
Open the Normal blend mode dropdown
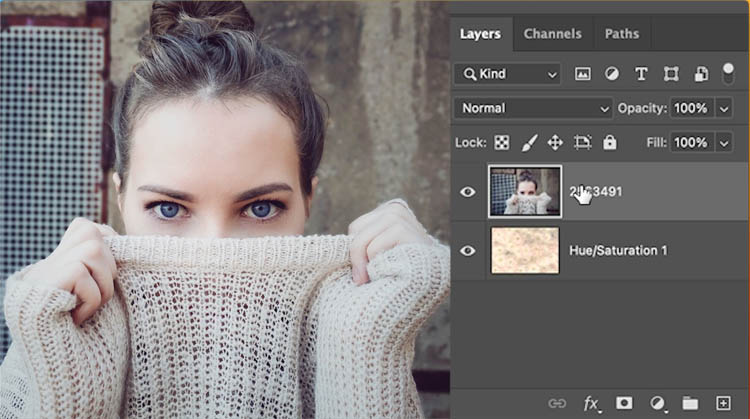click(533, 108)
